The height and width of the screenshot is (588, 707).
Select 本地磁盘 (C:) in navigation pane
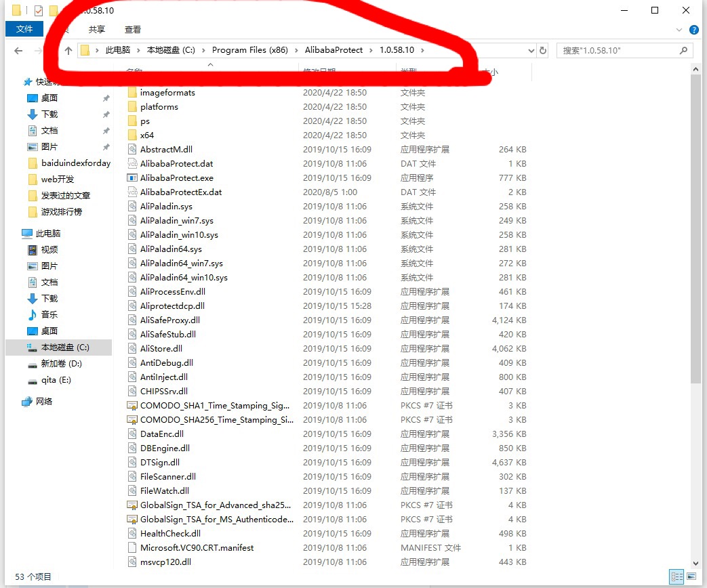(65, 347)
